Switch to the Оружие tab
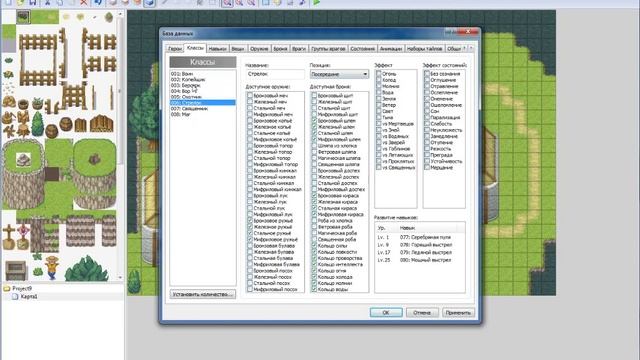640x360 pixels. point(259,49)
